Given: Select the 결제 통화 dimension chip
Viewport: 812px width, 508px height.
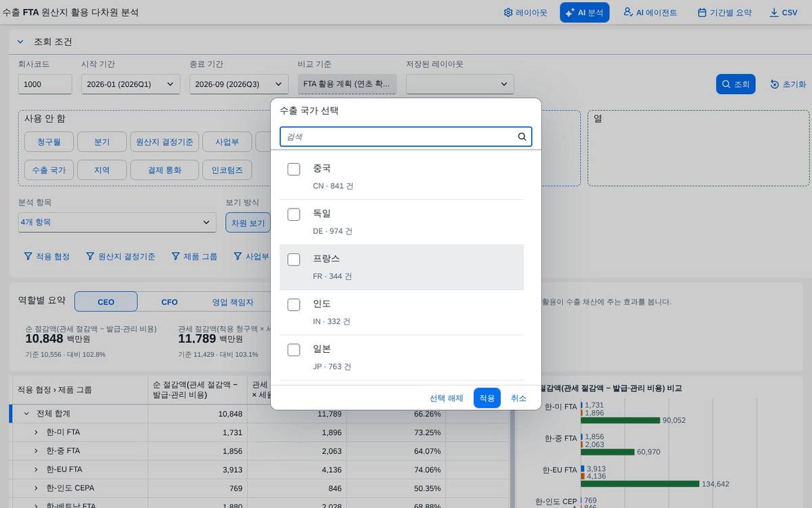Looking at the screenshot, I should click(164, 170).
